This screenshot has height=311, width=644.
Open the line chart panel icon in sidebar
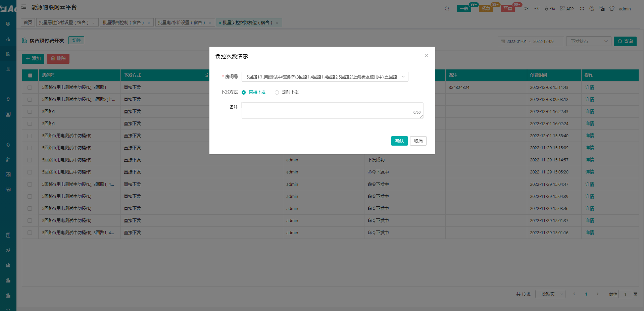(8, 175)
